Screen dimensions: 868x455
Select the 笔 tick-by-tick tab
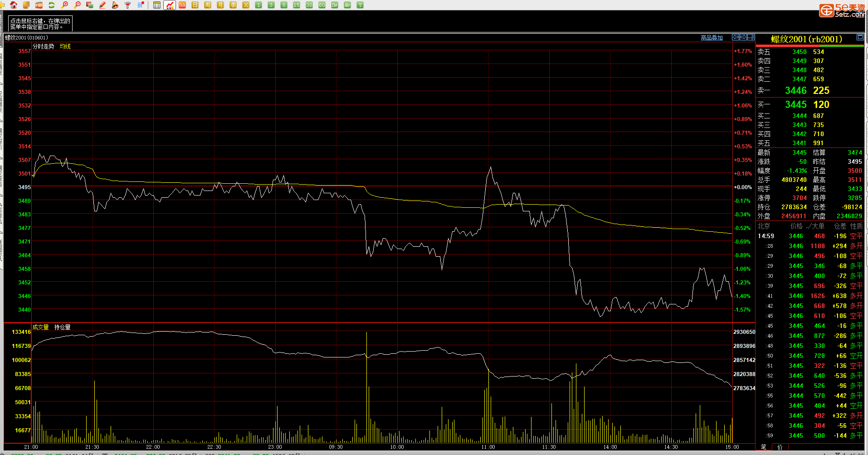coord(763,447)
